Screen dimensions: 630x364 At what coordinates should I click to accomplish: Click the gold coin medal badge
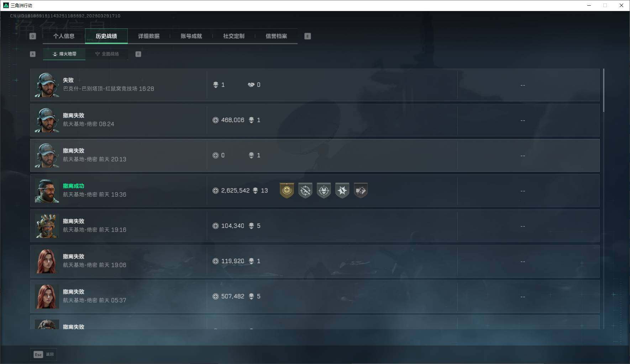287,191
